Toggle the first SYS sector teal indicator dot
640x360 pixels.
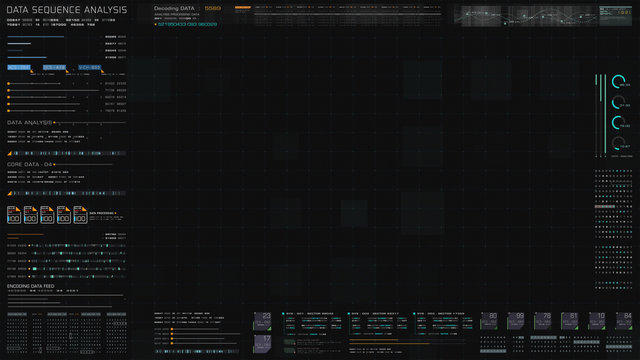click(x=283, y=314)
